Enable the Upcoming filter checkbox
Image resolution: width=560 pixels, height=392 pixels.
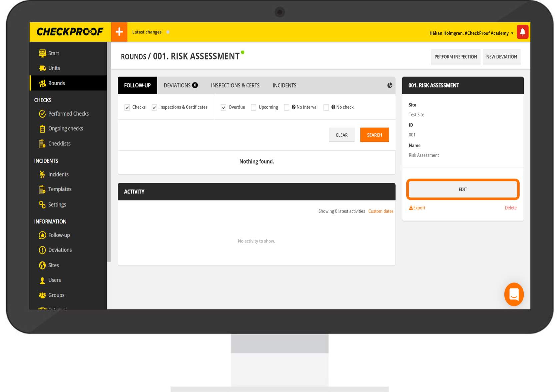(x=253, y=107)
